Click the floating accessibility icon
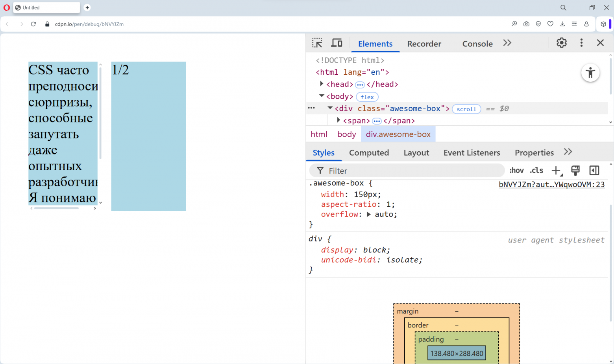This screenshot has height=364, width=614. tap(590, 73)
